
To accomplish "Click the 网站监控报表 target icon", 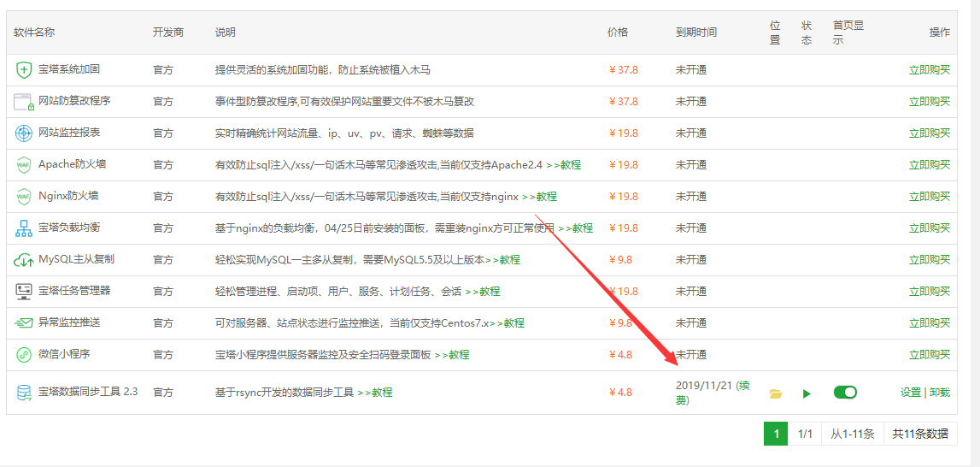I will point(23,133).
